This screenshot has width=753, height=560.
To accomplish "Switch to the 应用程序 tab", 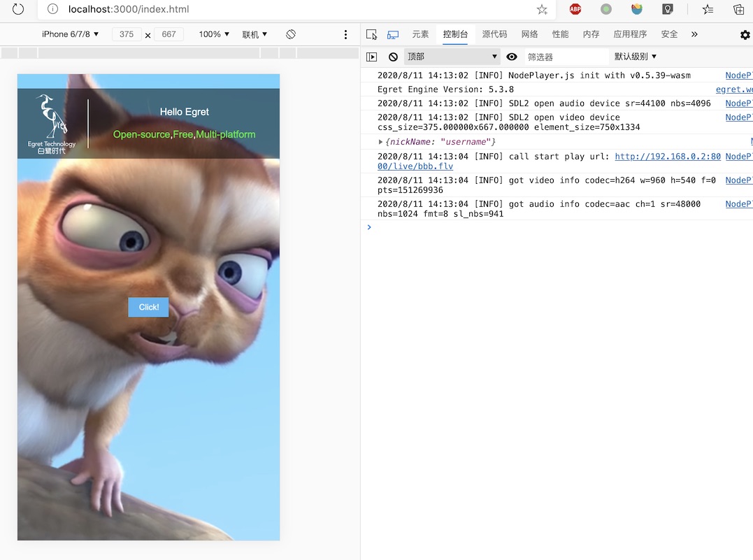I will (630, 34).
